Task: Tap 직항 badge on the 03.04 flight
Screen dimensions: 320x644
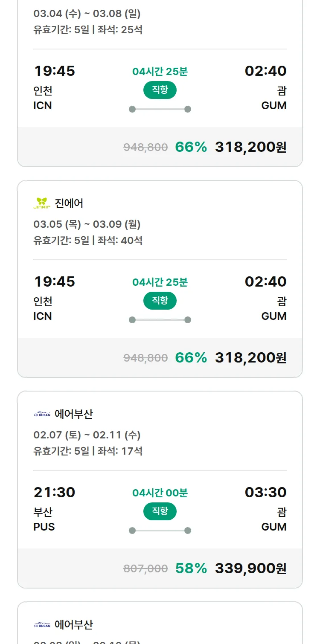Action: click(160, 90)
